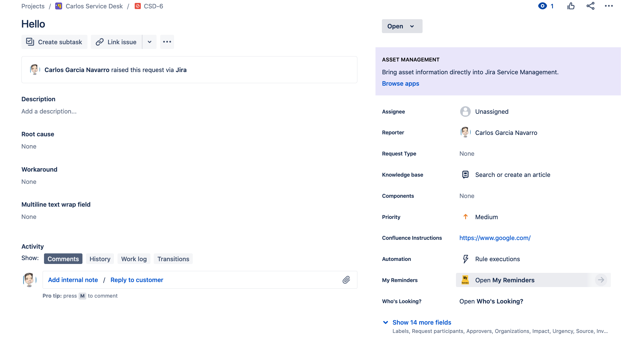Open the Open status dropdown
This screenshot has width=644, height=341.
402,26
